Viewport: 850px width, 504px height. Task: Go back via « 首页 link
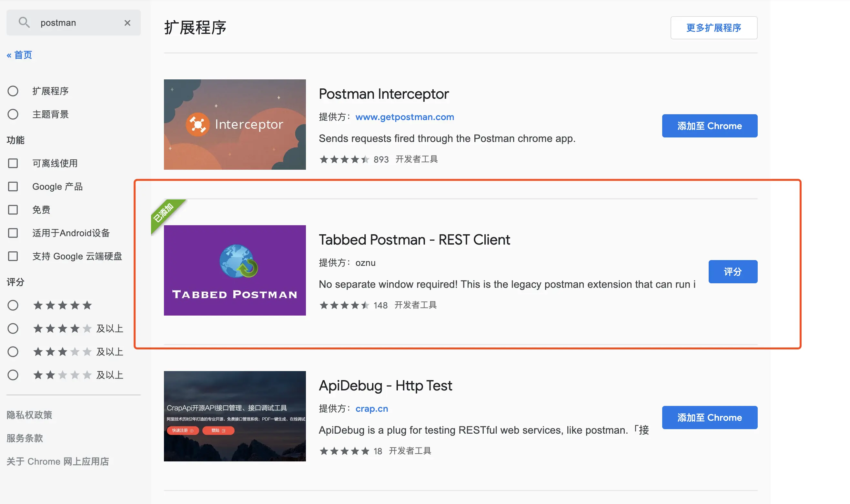click(19, 55)
